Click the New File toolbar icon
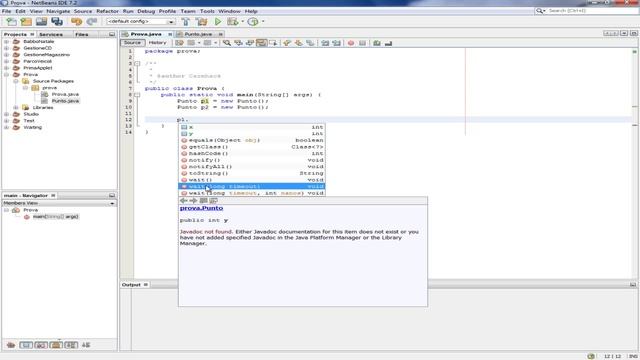The height and width of the screenshot is (360, 640). click(11, 22)
